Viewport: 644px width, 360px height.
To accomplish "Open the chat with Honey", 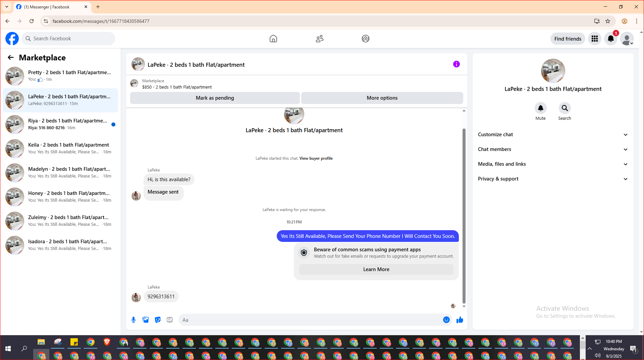I will pyautogui.click(x=60, y=197).
